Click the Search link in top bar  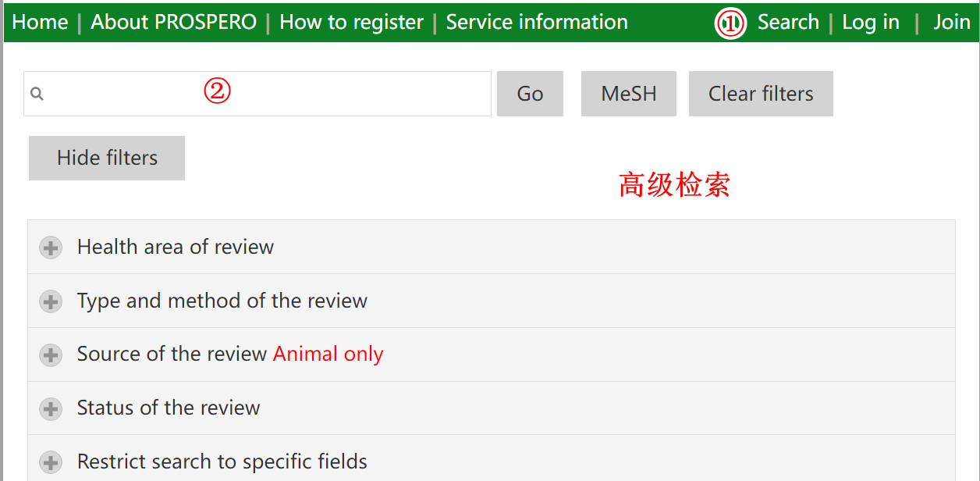[x=788, y=22]
